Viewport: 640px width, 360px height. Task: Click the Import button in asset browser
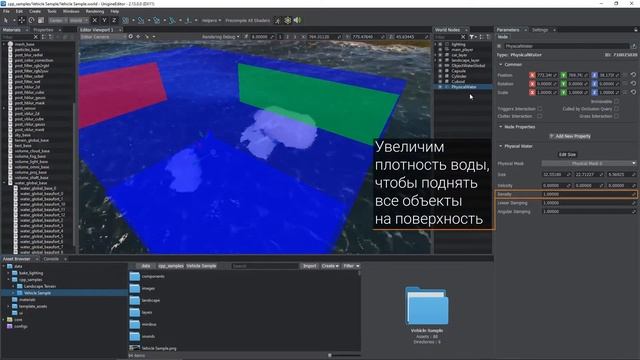[x=309, y=266]
